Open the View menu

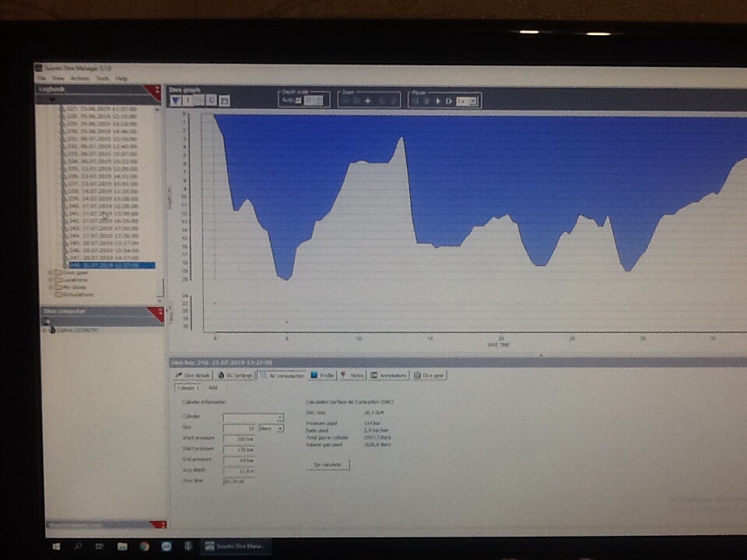(x=58, y=78)
